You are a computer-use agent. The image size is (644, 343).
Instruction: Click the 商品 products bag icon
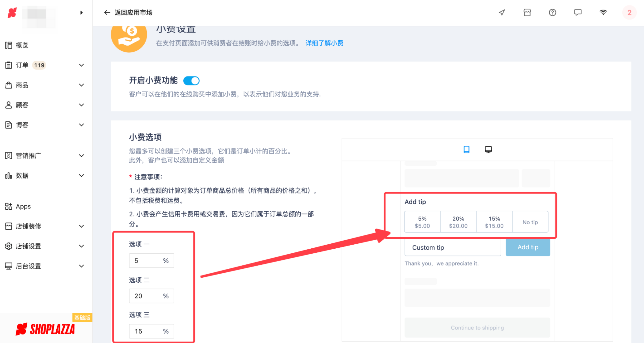9,85
